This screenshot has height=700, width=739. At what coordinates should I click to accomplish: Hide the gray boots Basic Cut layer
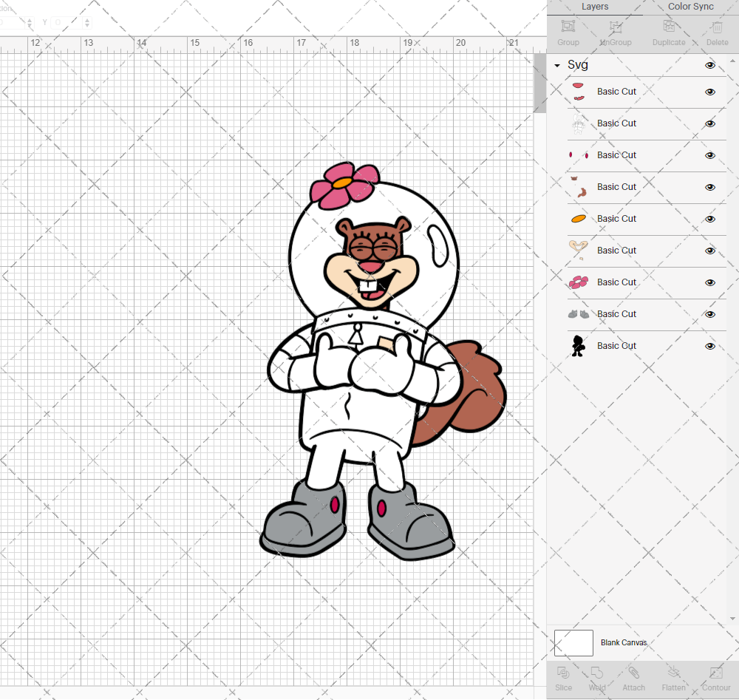[x=709, y=314]
